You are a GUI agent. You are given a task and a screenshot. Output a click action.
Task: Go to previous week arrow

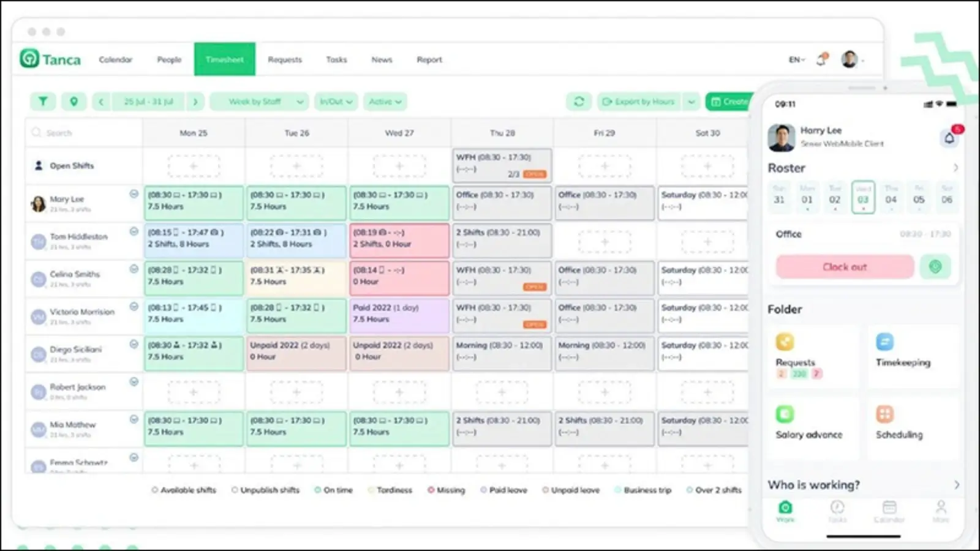[101, 102]
